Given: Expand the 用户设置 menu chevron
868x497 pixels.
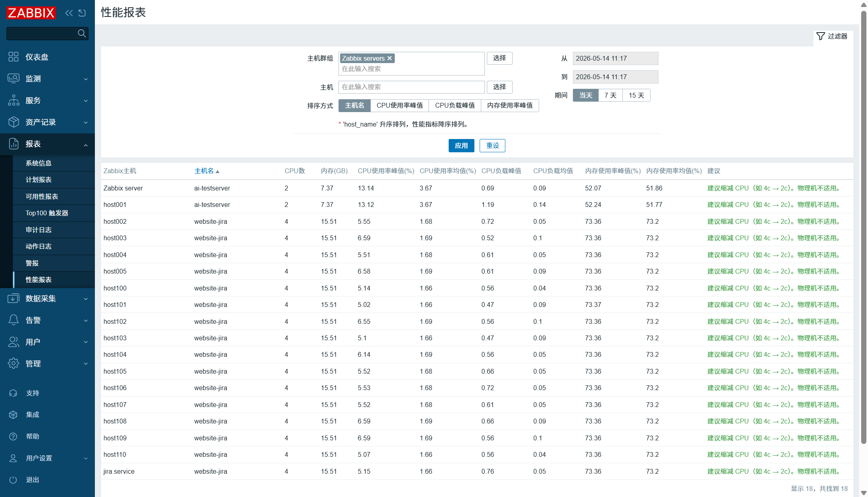Looking at the screenshot, I should (86, 458).
